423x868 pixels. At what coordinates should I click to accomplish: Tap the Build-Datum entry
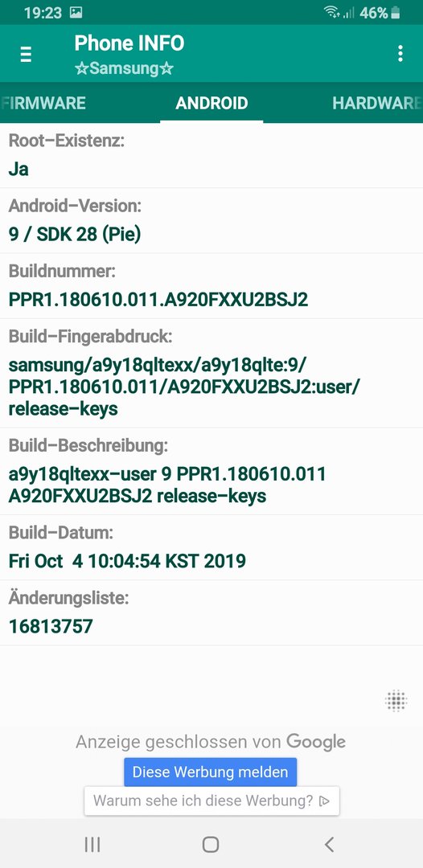click(211, 547)
